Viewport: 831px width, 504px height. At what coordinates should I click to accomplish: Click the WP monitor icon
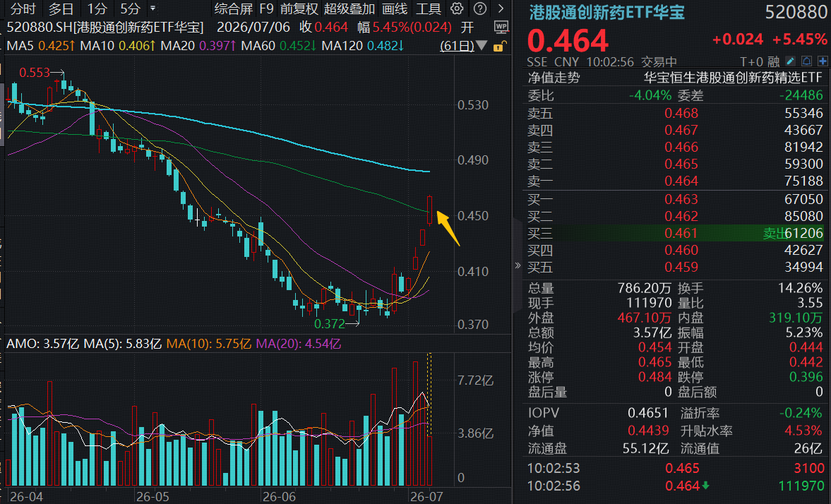click(501, 27)
